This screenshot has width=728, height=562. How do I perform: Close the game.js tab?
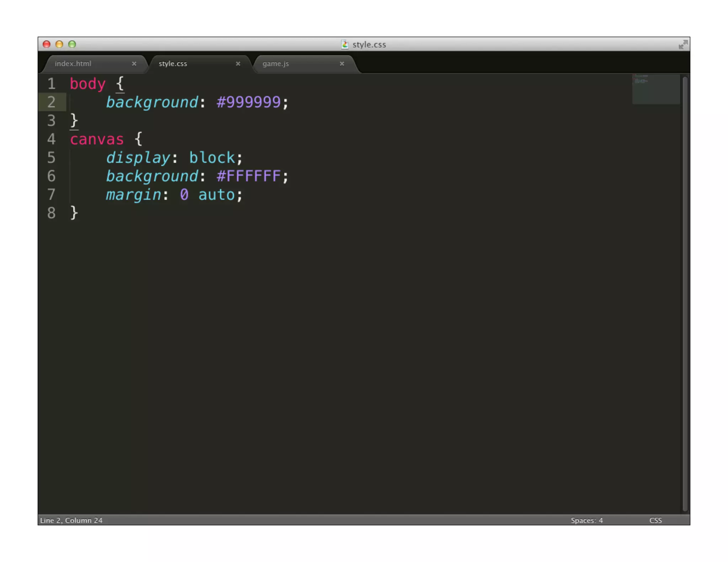click(x=342, y=64)
